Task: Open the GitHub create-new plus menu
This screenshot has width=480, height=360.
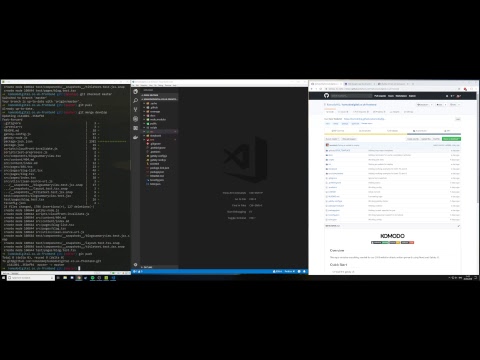Action: pyautogui.click(x=452, y=96)
